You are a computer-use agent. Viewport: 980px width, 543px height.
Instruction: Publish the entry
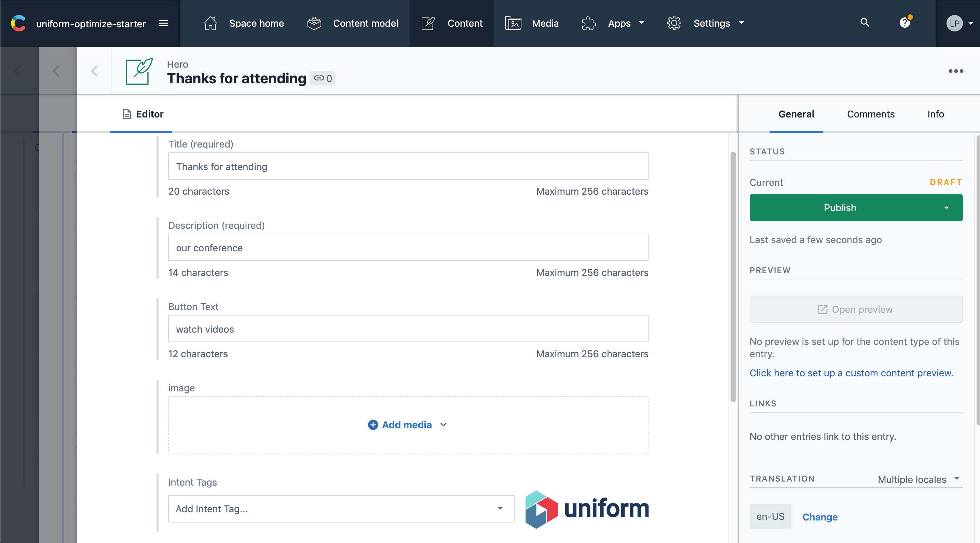tap(840, 208)
